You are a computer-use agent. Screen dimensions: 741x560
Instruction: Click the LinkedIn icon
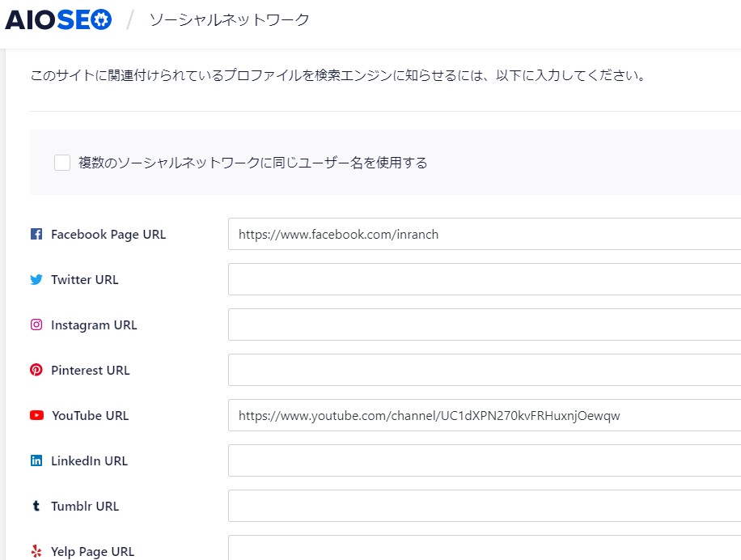[36, 460]
